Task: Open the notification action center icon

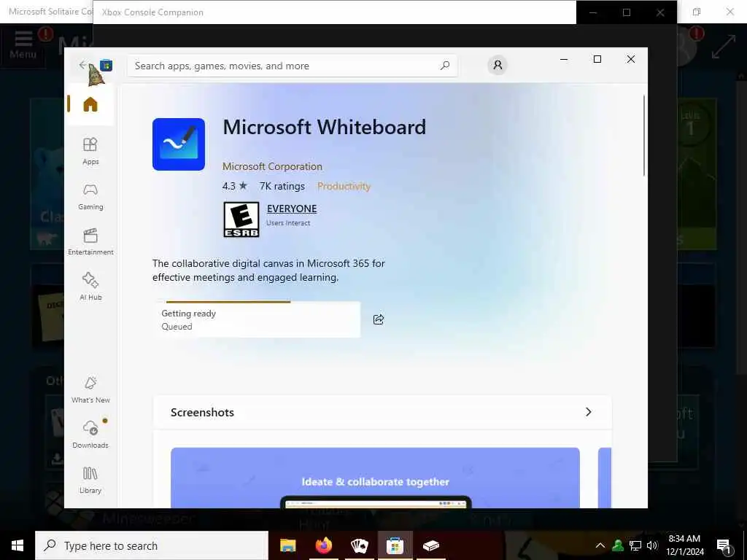Action: pos(724,547)
